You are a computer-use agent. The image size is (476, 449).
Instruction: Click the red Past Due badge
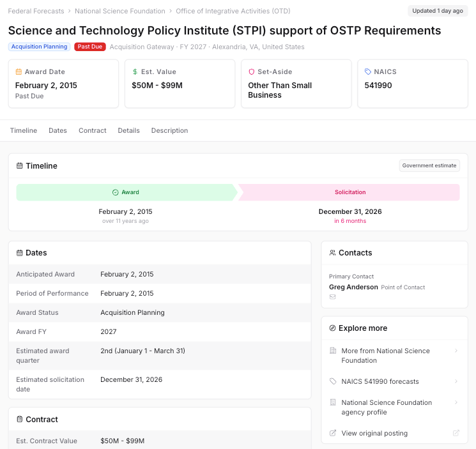tap(90, 47)
